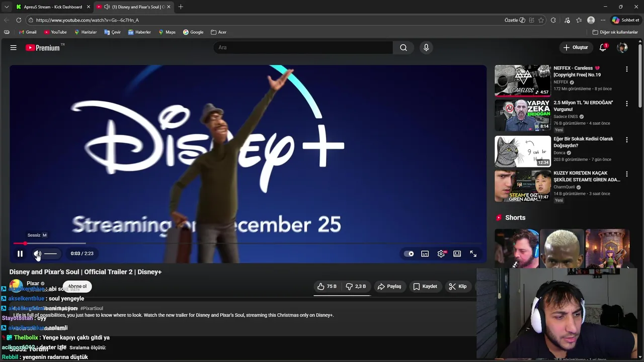Screen dimensions: 644x362
Task: Share the video via Paylaş
Action: click(389, 287)
